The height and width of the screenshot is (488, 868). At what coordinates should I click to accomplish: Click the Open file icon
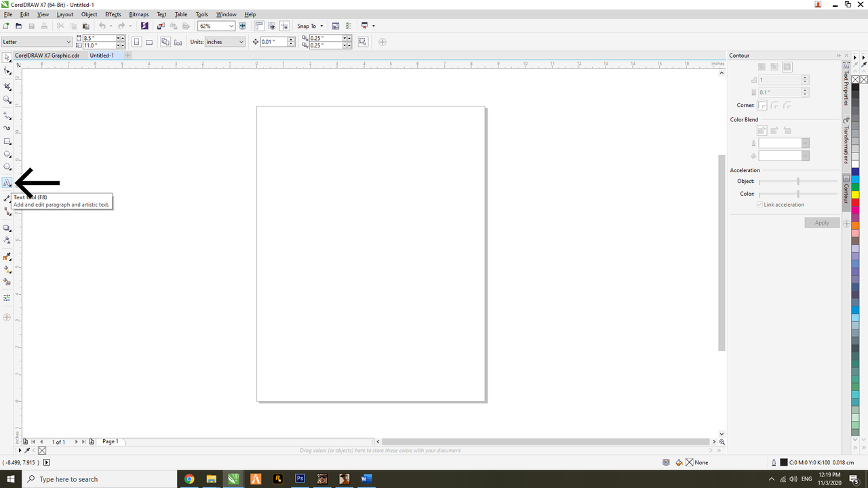click(19, 26)
